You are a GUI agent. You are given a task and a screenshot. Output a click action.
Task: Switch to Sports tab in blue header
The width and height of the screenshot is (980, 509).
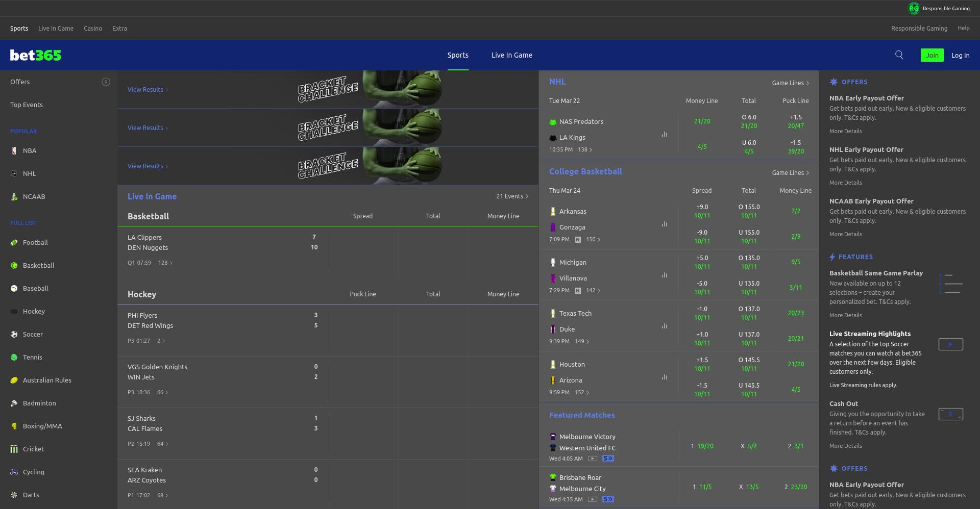coord(458,55)
